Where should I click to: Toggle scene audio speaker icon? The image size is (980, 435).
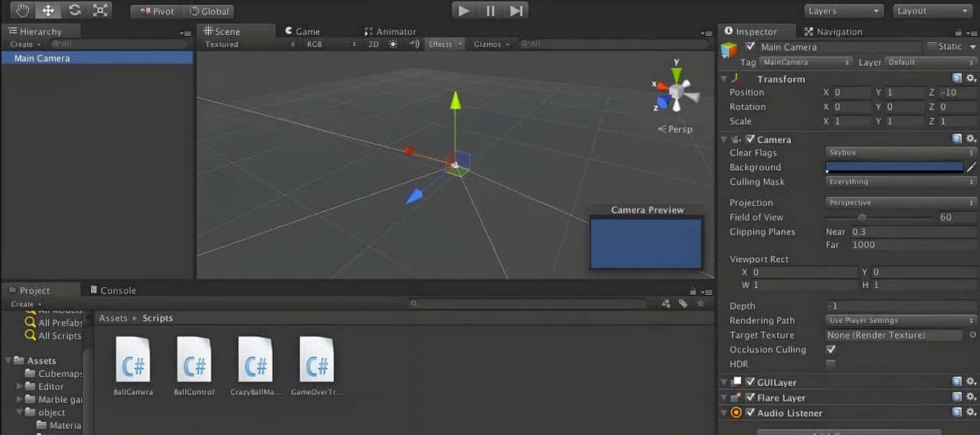(414, 44)
